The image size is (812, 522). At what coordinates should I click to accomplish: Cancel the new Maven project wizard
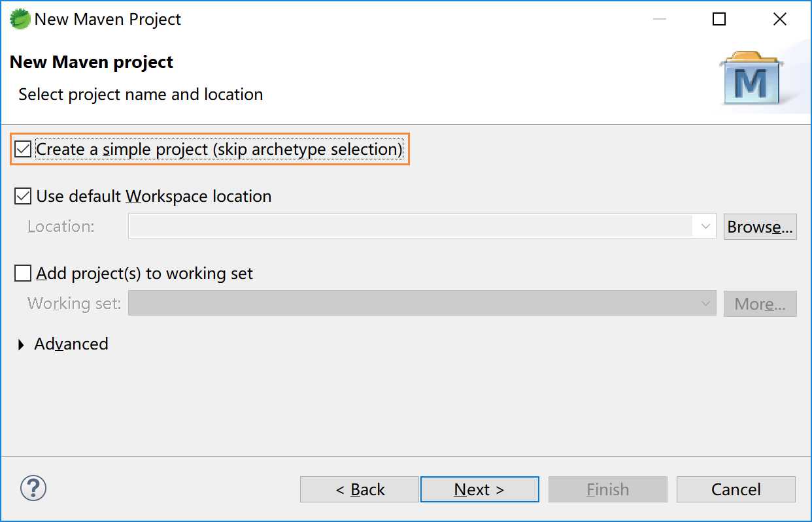(x=736, y=489)
